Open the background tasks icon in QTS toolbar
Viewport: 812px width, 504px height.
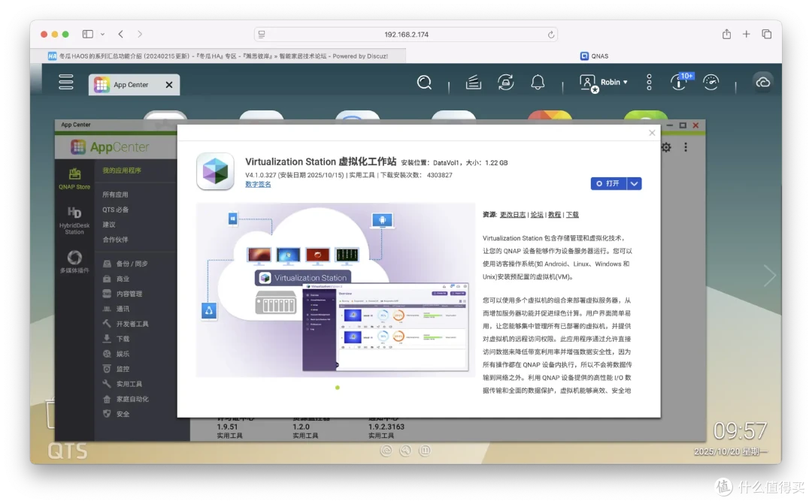[474, 83]
